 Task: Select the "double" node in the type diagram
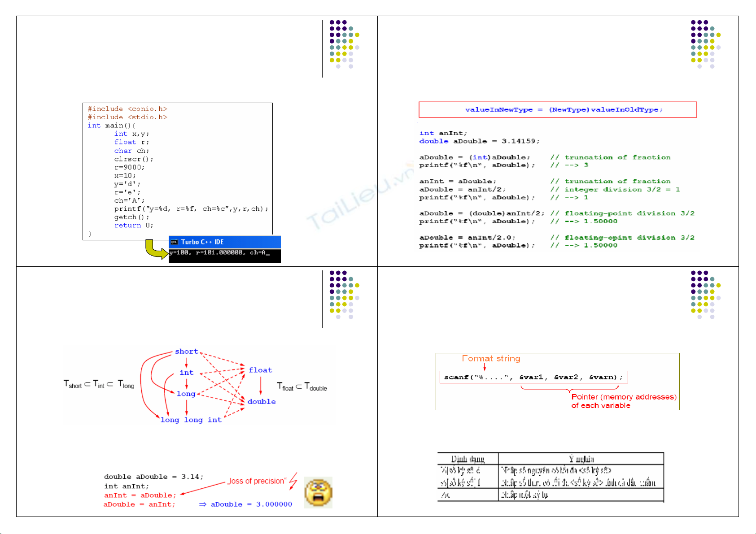(x=262, y=402)
